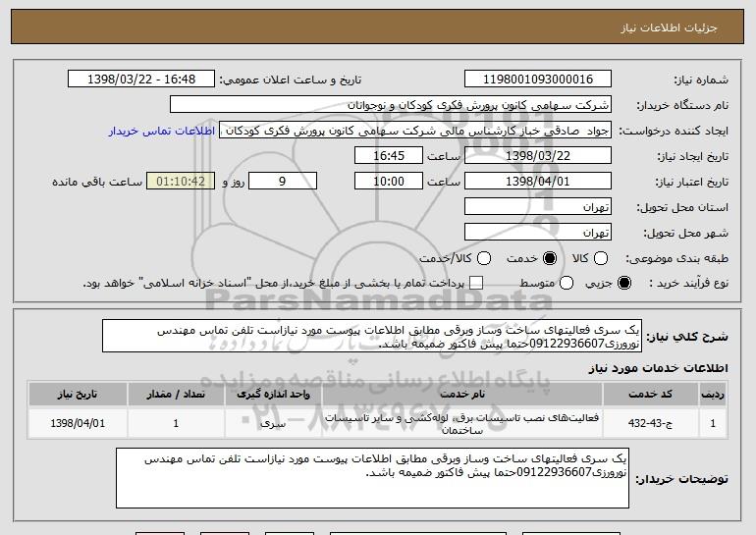Select the خدمت radio button
The width and height of the screenshot is (756, 535).
coord(550,258)
